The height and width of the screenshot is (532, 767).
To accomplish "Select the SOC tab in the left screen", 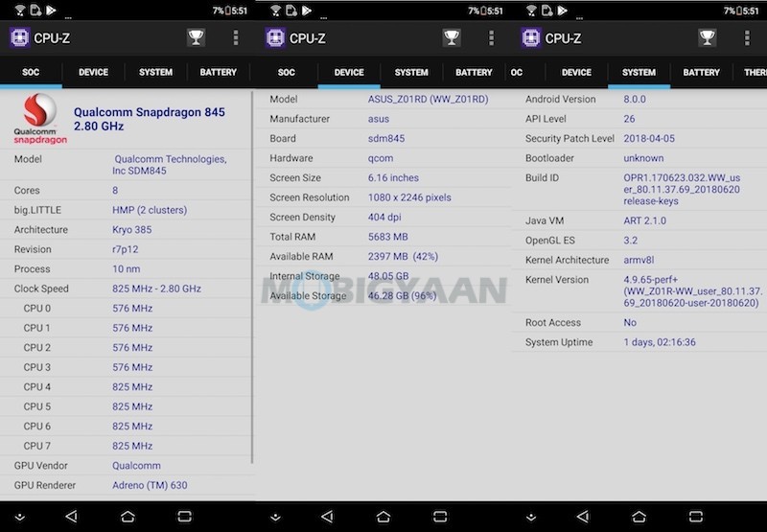I will [31, 72].
